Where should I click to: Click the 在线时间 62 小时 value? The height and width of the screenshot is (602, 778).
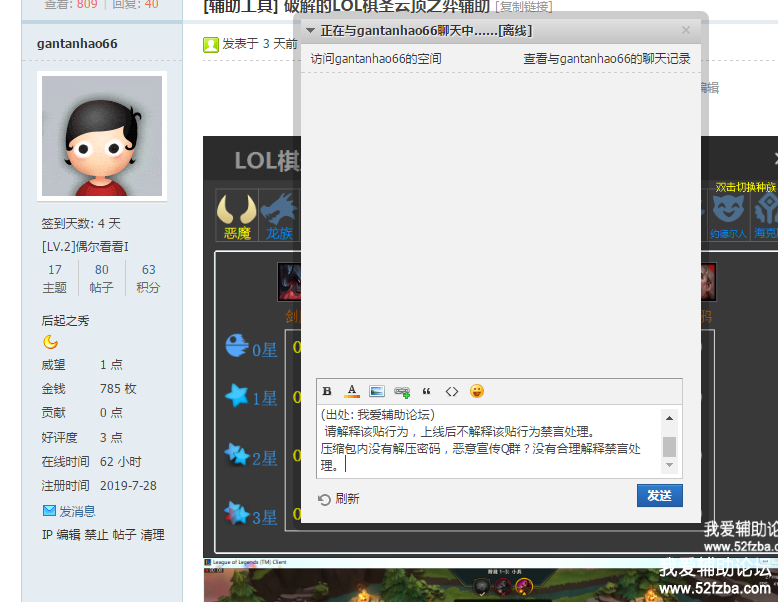[x=121, y=462]
